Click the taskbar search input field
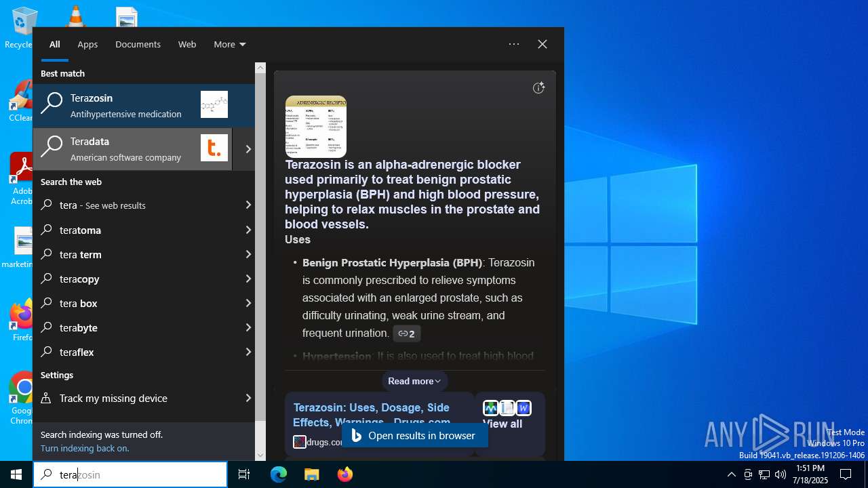The height and width of the screenshot is (488, 868). click(130, 474)
